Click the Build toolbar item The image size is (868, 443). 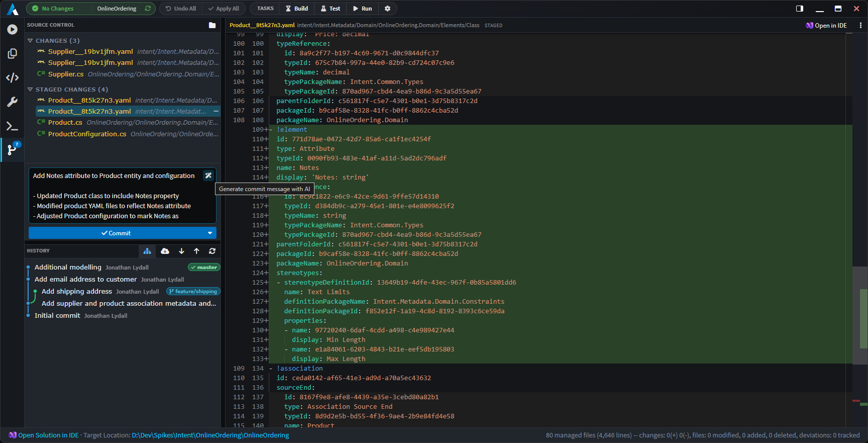[x=297, y=9]
